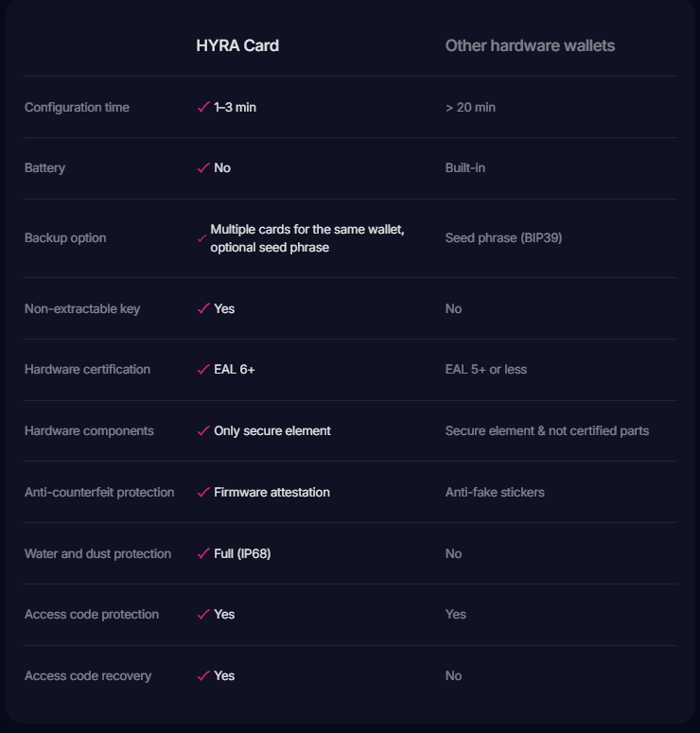Click the checkmark beside EAL 6+
The width and height of the screenshot is (700, 733).
pos(202,370)
